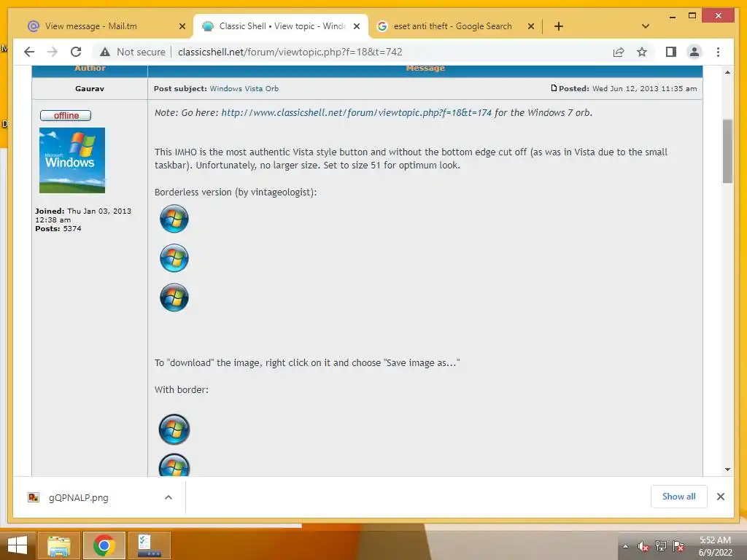Open the downloaded gQPNALP.png file
747x560 pixels.
[79, 497]
